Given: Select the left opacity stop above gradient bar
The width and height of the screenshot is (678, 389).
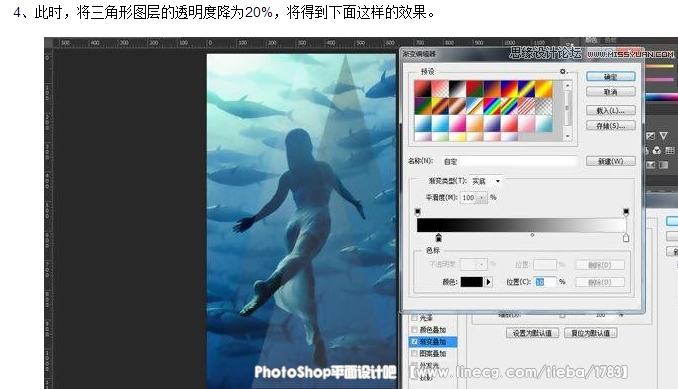Looking at the screenshot, I should pyautogui.click(x=417, y=212).
